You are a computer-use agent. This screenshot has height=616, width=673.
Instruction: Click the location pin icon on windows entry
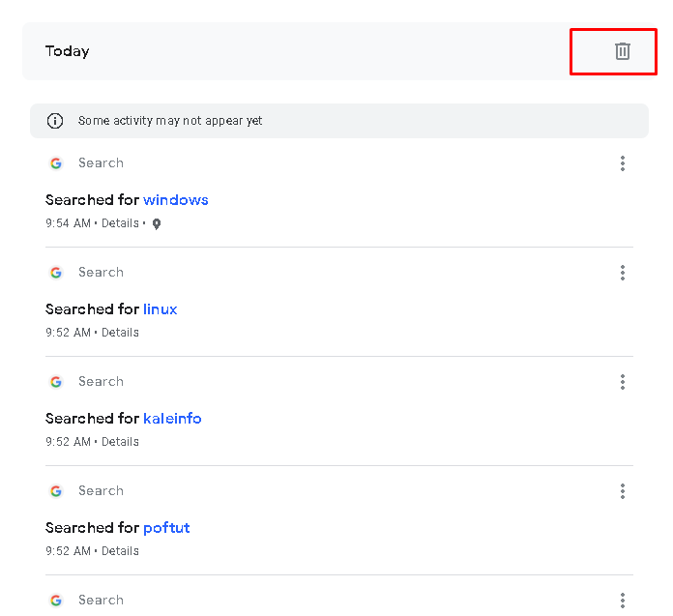[x=157, y=224]
